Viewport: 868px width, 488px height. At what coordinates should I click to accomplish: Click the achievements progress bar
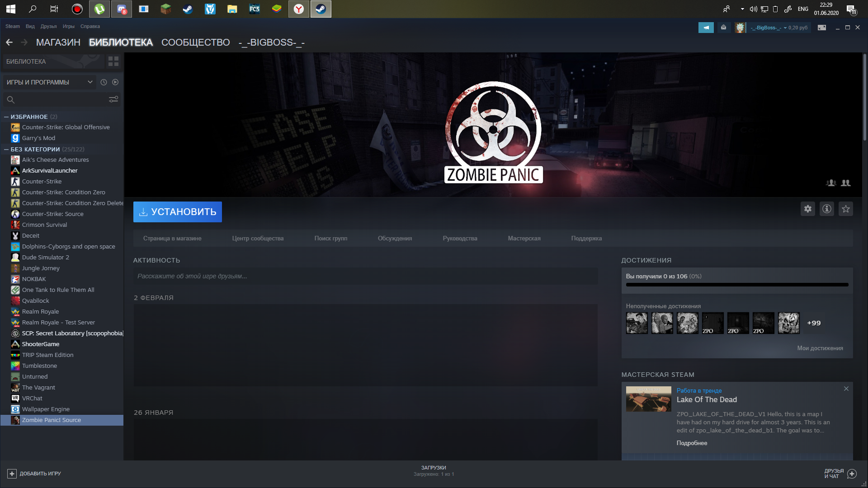737,285
